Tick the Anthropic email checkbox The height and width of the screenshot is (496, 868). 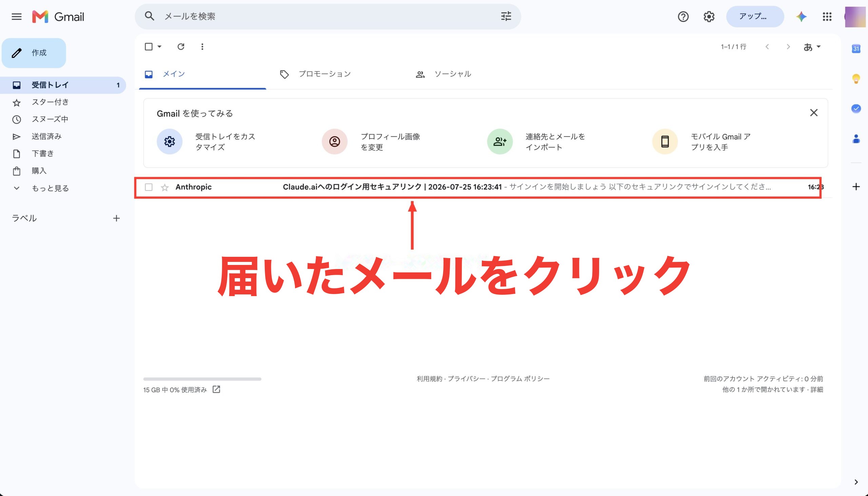(149, 187)
